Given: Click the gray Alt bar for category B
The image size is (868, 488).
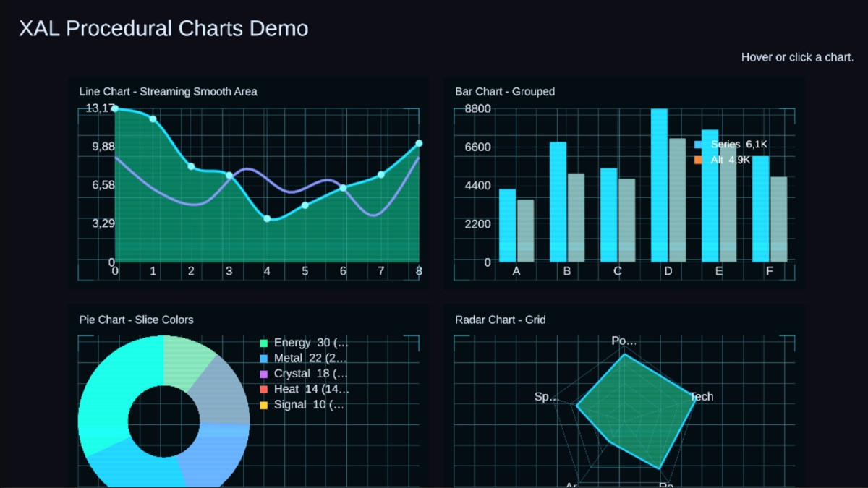Looking at the screenshot, I should [x=576, y=218].
